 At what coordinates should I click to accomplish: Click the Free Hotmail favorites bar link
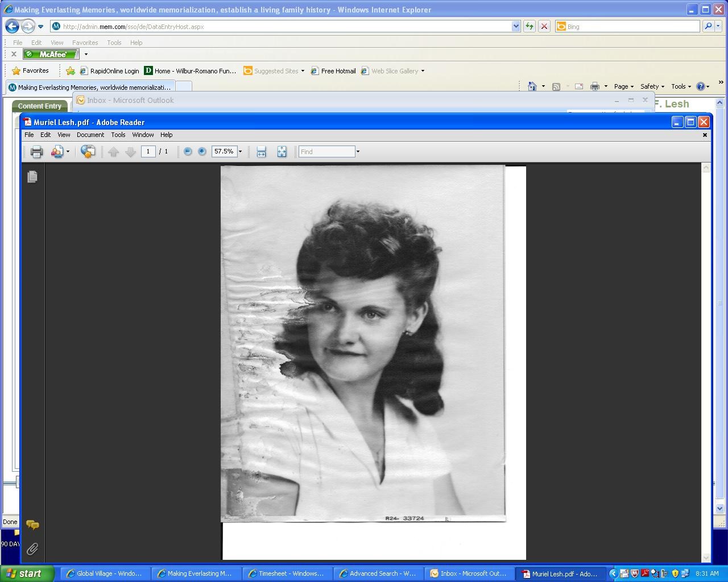click(x=338, y=70)
